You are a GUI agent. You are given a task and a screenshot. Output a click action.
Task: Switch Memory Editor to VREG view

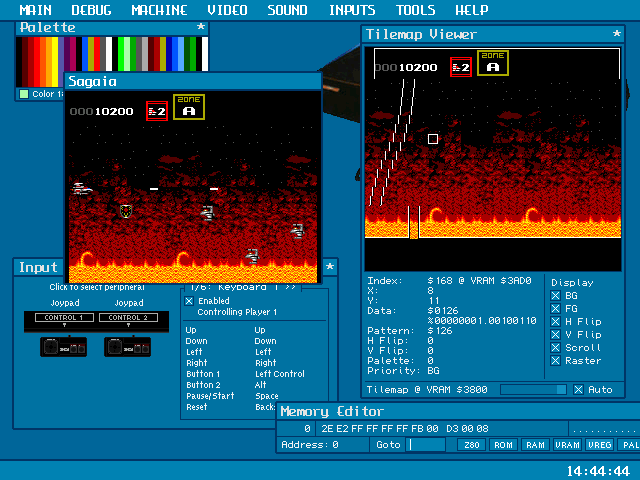599,445
